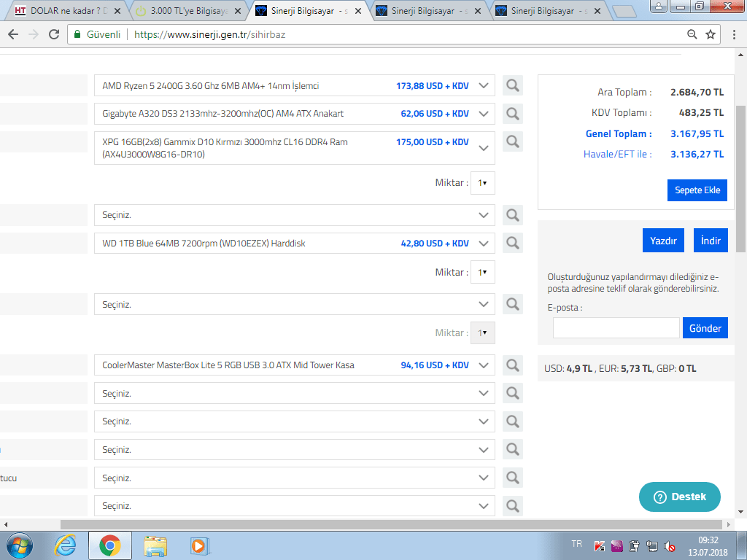This screenshot has height=560, width=747.
Task: Reload the page with refresh icon
Action: (x=54, y=34)
